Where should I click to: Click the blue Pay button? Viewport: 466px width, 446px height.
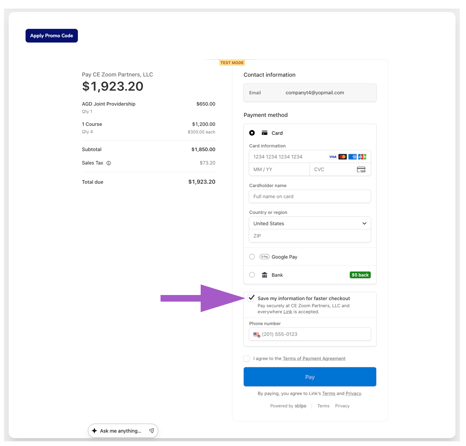pos(310,377)
